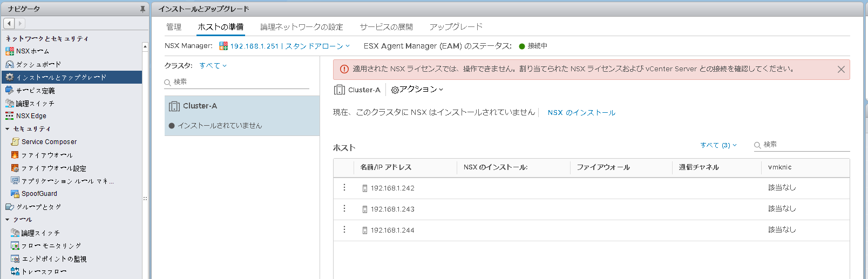Click the cluster search field
868x279 pixels.
point(237,82)
